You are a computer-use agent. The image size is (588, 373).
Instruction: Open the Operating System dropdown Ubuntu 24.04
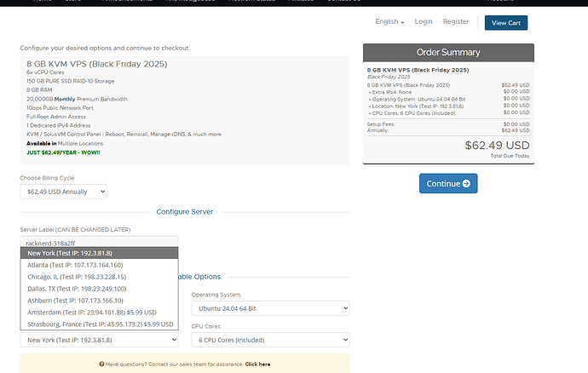click(x=270, y=308)
